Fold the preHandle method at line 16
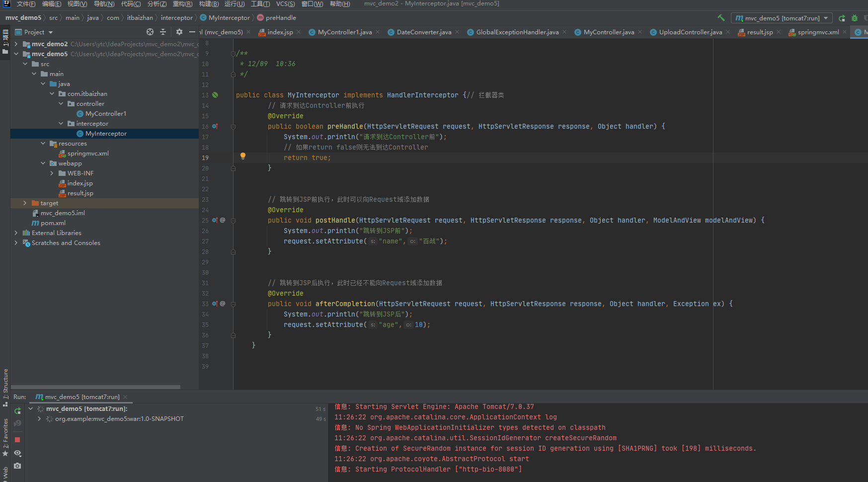This screenshot has height=482, width=868. click(233, 127)
